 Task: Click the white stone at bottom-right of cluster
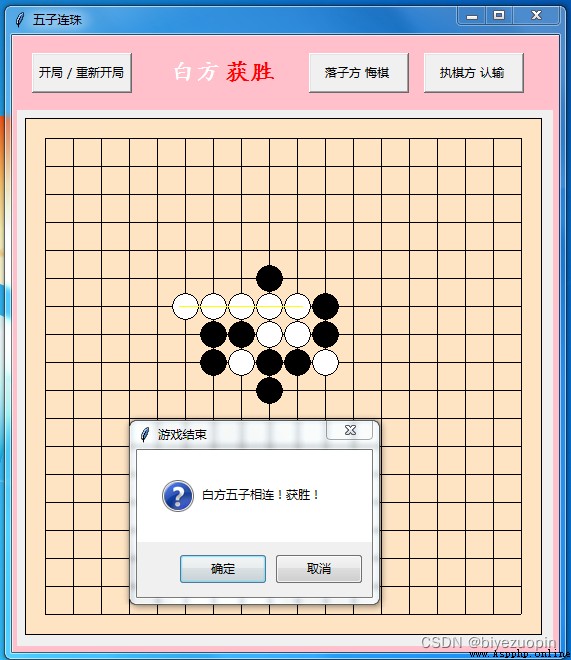click(325, 362)
